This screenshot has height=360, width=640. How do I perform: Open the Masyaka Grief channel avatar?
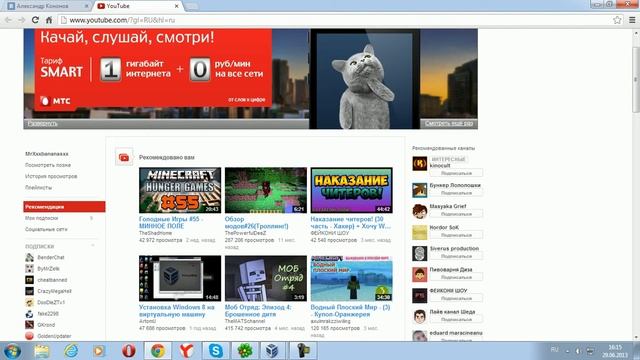coord(420,211)
